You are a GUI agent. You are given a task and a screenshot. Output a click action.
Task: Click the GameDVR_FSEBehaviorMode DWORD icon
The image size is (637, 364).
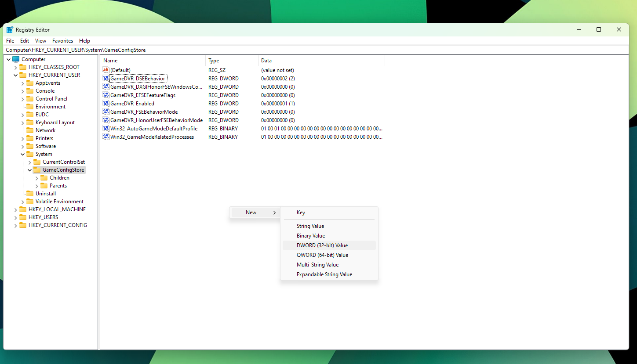pyautogui.click(x=106, y=112)
